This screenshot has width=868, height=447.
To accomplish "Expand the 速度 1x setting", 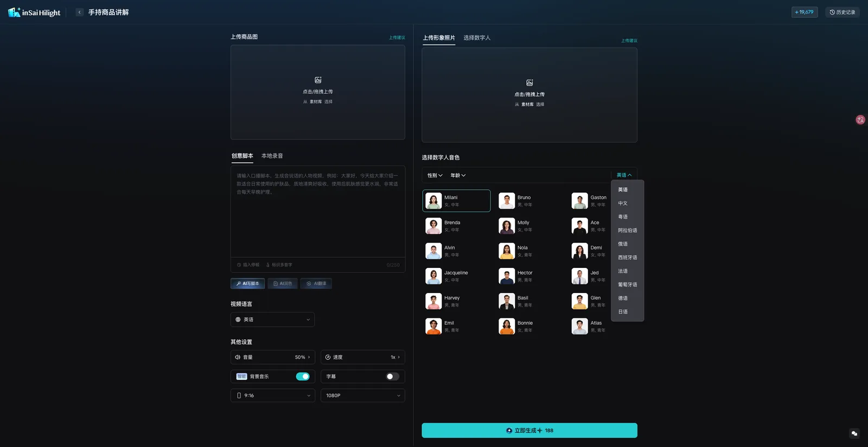I will 362,357.
